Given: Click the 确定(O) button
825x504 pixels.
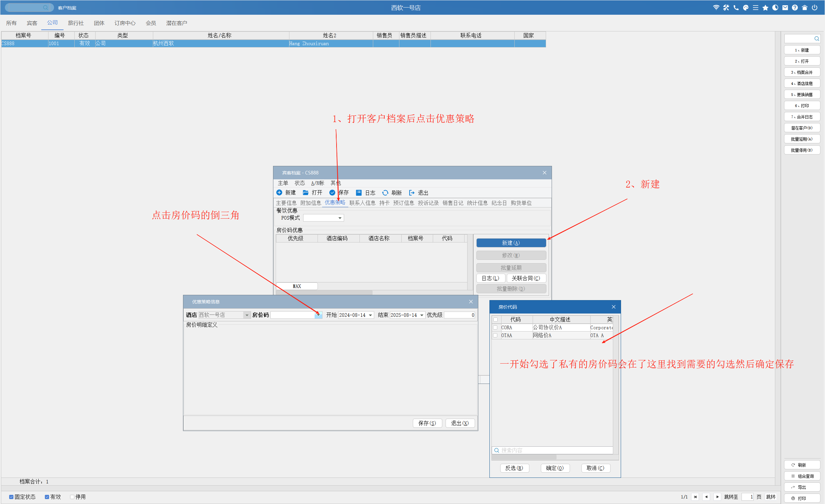Looking at the screenshot, I should click(555, 468).
